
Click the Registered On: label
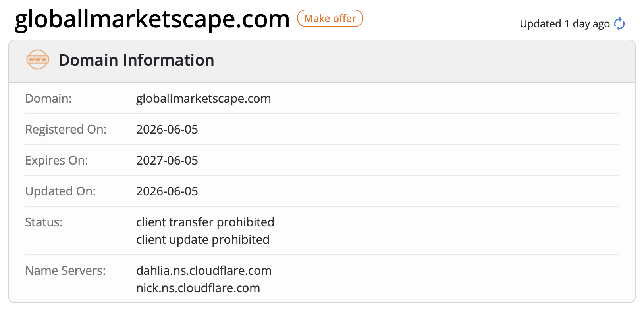(x=66, y=130)
